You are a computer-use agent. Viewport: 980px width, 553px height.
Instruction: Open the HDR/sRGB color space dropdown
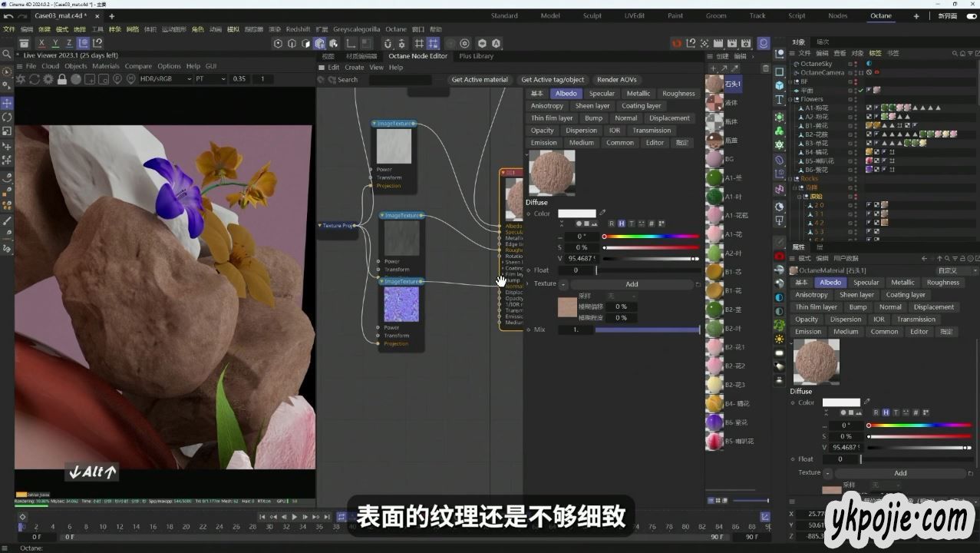pos(165,79)
